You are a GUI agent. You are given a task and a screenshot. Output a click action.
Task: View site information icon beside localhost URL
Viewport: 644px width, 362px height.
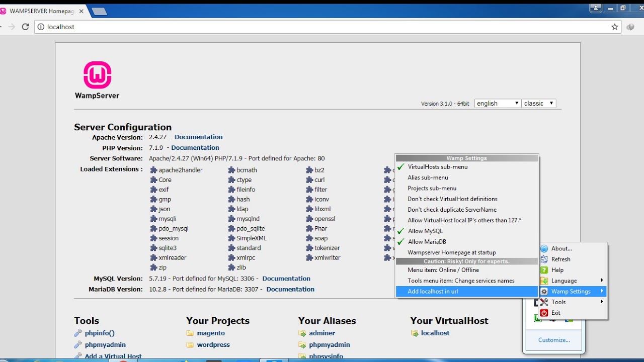pos(40,27)
